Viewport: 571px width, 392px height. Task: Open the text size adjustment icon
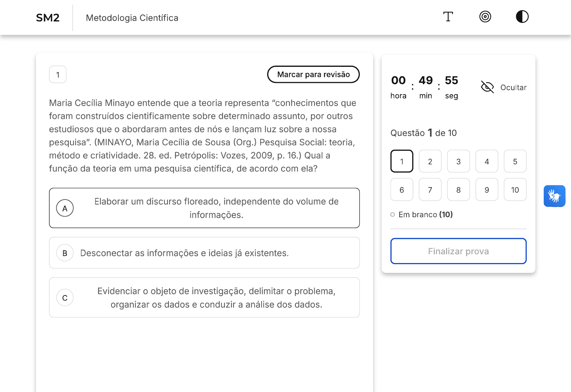pos(448,17)
